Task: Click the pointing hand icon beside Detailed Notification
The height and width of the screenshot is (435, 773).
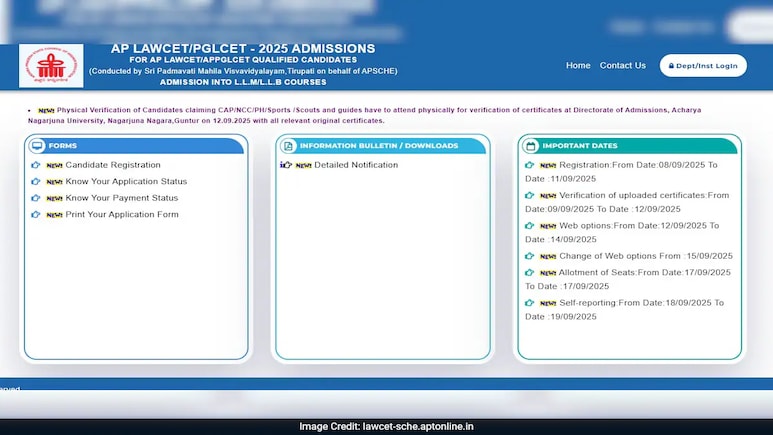Action: point(286,165)
